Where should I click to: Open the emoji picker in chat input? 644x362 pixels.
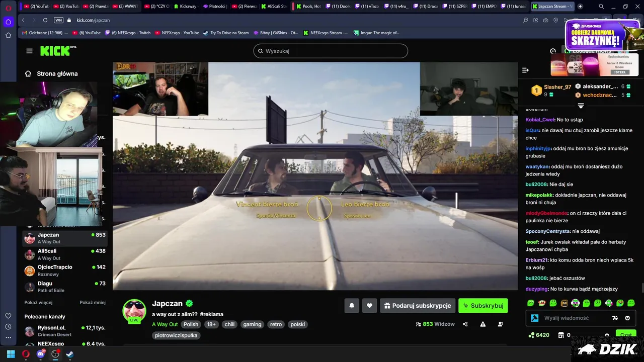pyautogui.click(x=627, y=318)
